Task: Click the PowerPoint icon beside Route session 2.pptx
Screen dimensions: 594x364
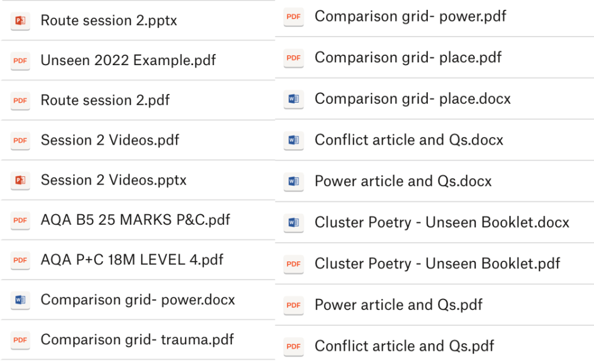Action: coord(20,21)
